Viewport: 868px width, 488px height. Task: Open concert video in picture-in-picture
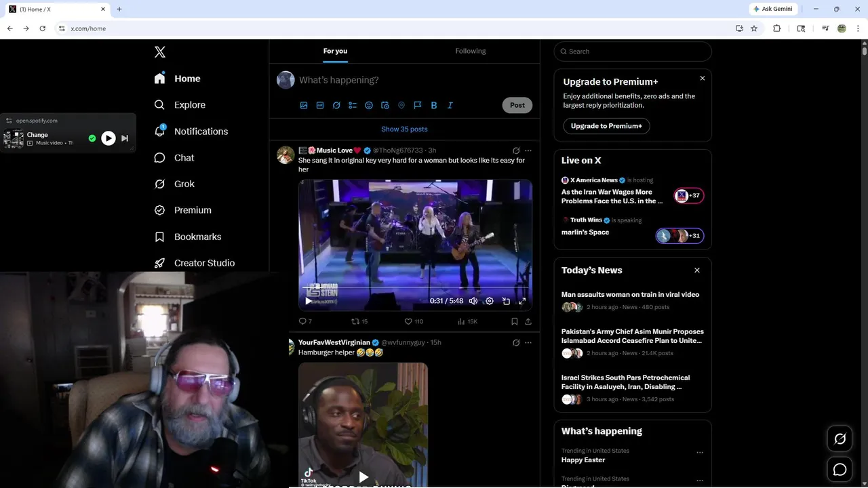coord(506,301)
